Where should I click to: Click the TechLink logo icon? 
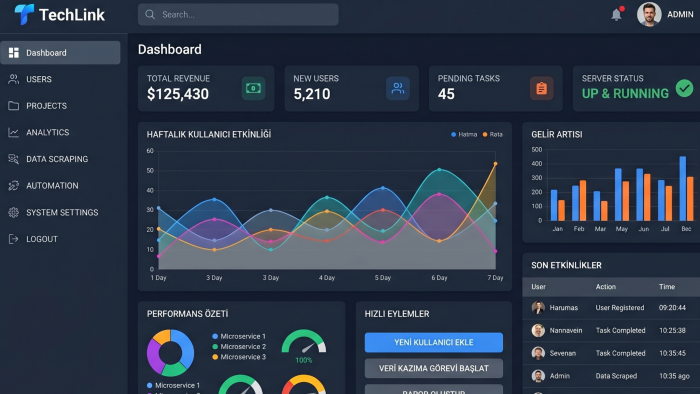click(x=24, y=14)
